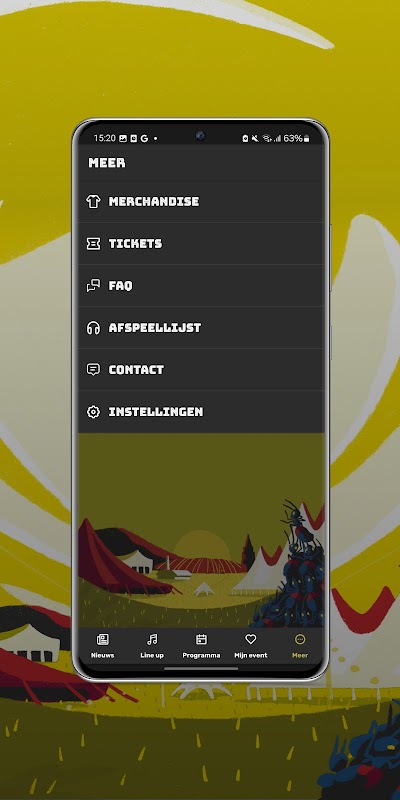Image resolution: width=400 pixels, height=800 pixels.
Task: Tap the Programma calendar icon
Action: coord(202,639)
